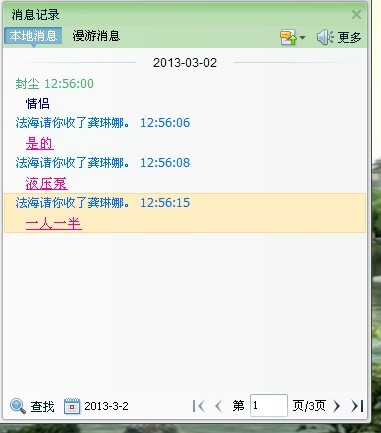Click the speaker icon in the toolbar
Viewport: 381px width, 433px height.
[x=325, y=37]
